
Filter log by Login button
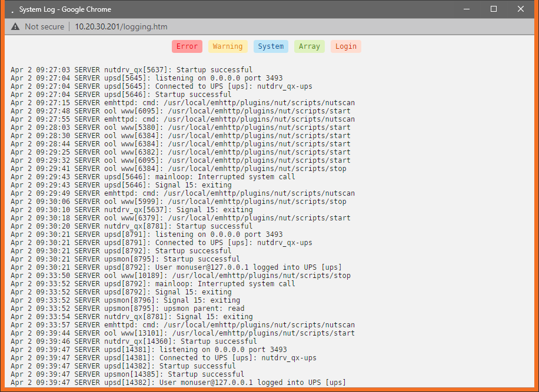pos(346,46)
